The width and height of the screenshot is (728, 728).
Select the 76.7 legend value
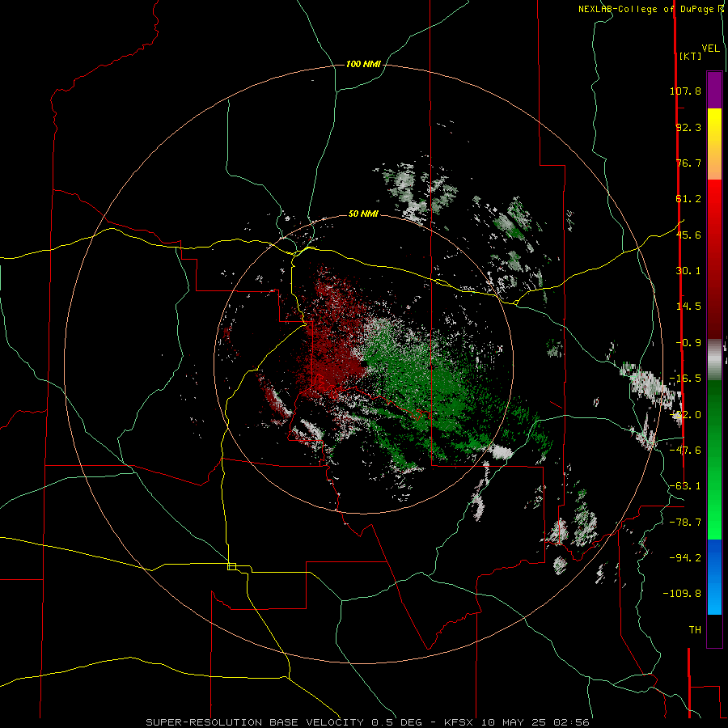pos(688,163)
